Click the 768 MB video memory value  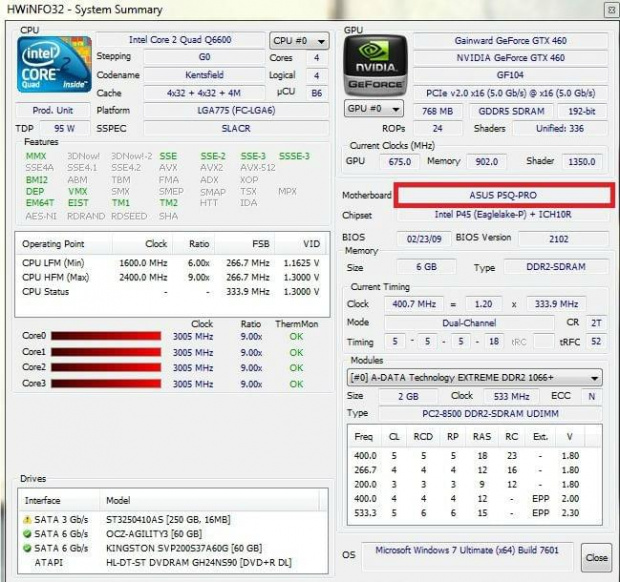point(437,111)
